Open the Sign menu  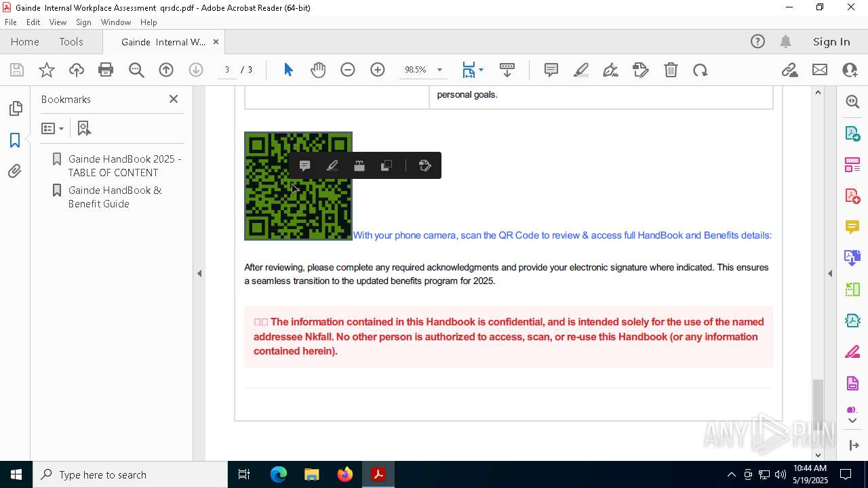click(83, 22)
